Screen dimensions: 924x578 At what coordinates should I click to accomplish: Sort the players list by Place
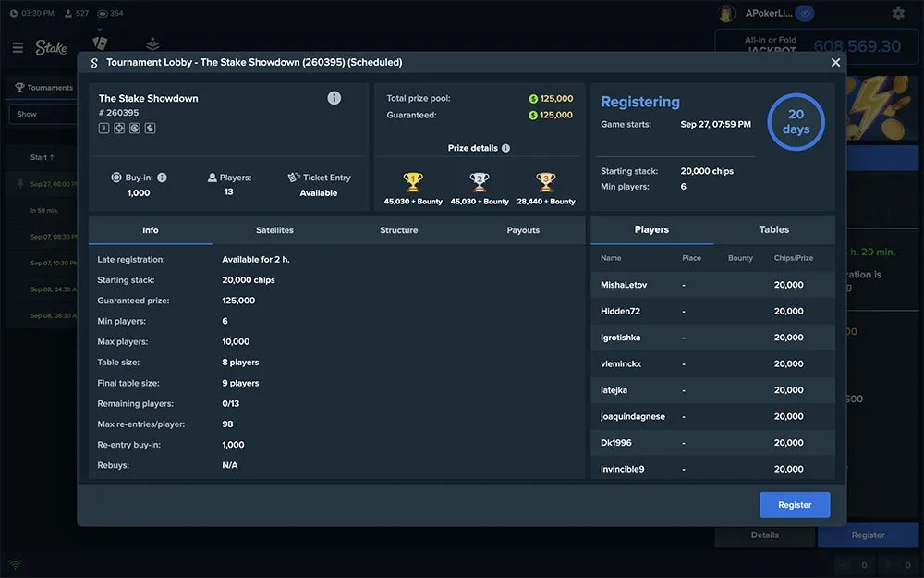pos(691,258)
